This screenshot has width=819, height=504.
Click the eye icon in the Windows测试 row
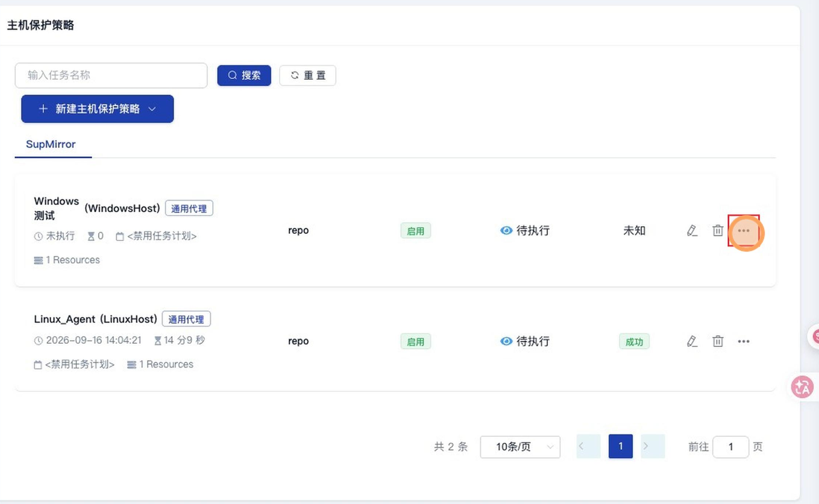pos(506,231)
